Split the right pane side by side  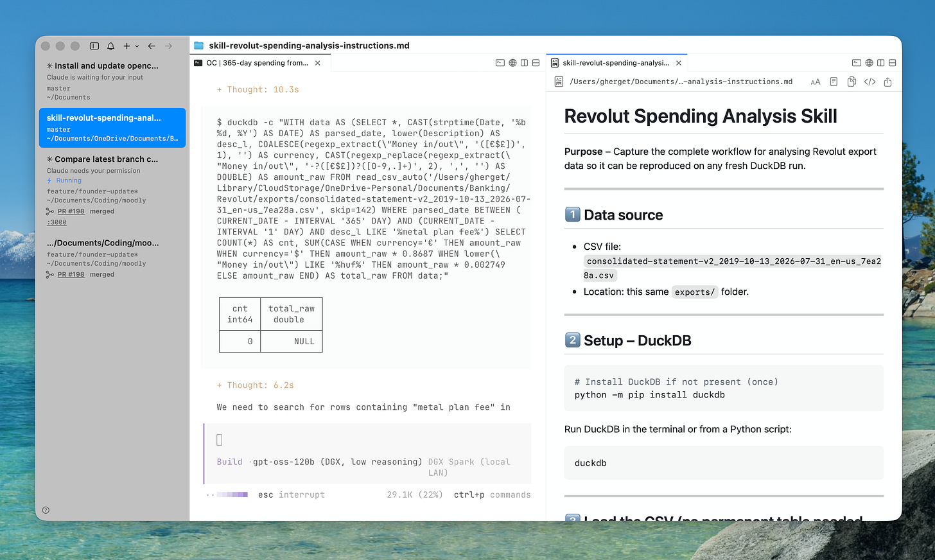(880, 63)
